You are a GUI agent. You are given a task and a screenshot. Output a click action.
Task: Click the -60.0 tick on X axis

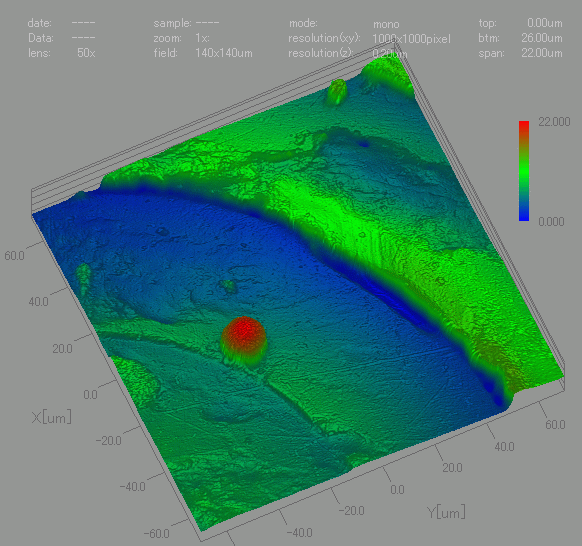coord(156,534)
